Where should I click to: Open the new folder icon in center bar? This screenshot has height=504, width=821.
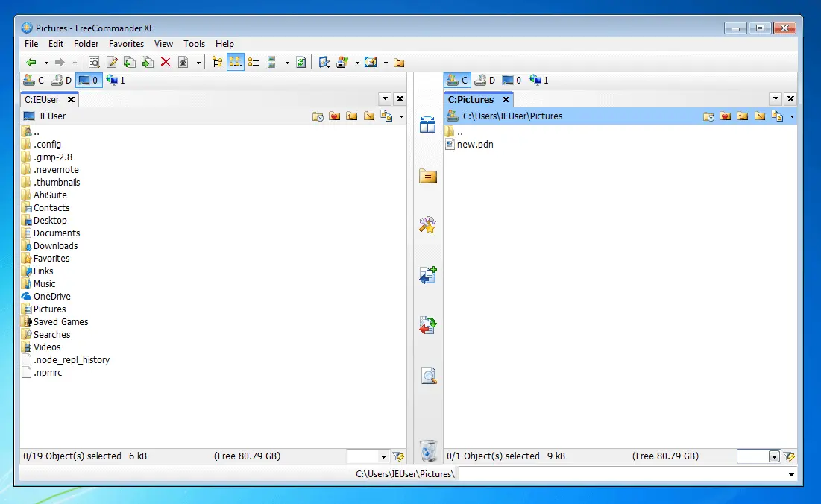[x=427, y=177]
